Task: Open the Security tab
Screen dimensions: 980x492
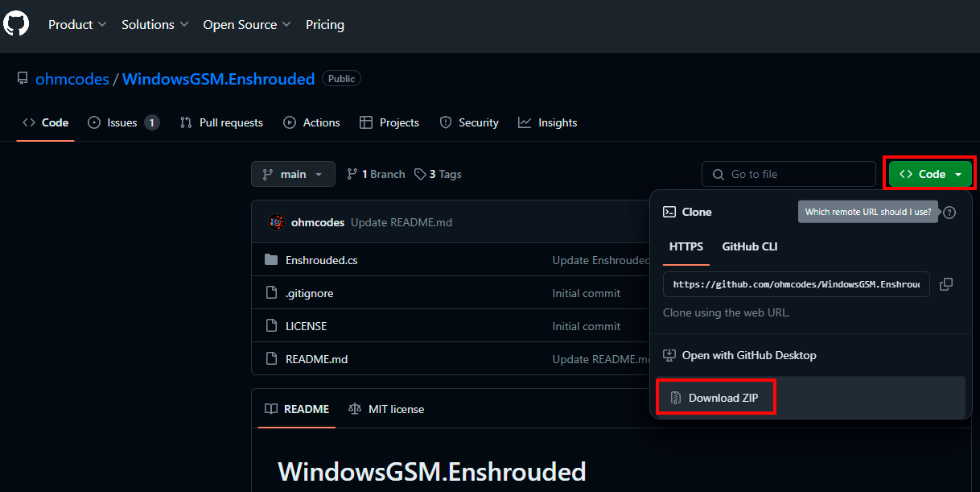Action: tap(469, 122)
